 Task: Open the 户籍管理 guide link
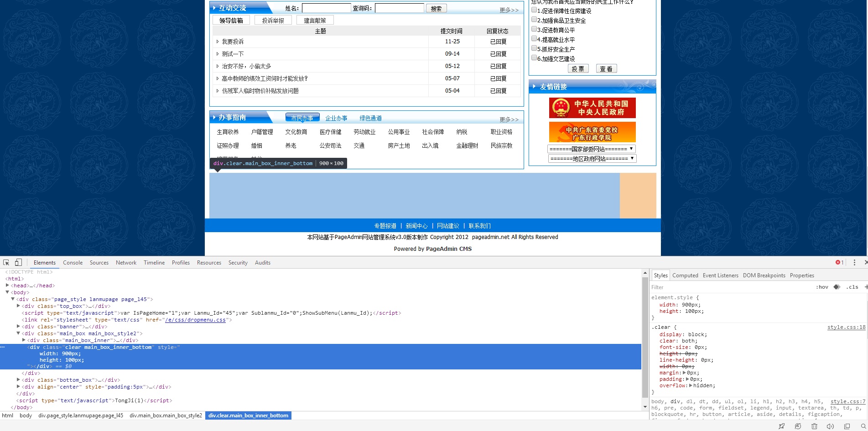coord(262,132)
